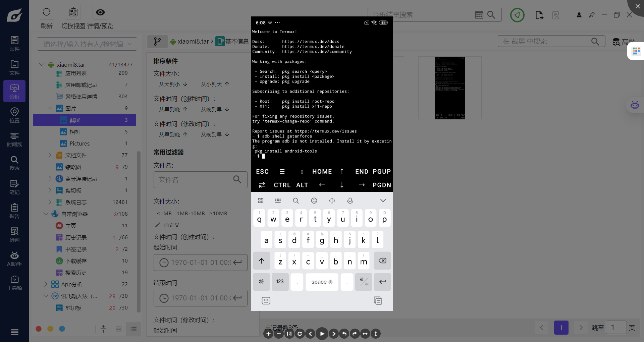Screen dimensions: 644x342
Task: Click the yellow color tag dot
Action: point(50,329)
